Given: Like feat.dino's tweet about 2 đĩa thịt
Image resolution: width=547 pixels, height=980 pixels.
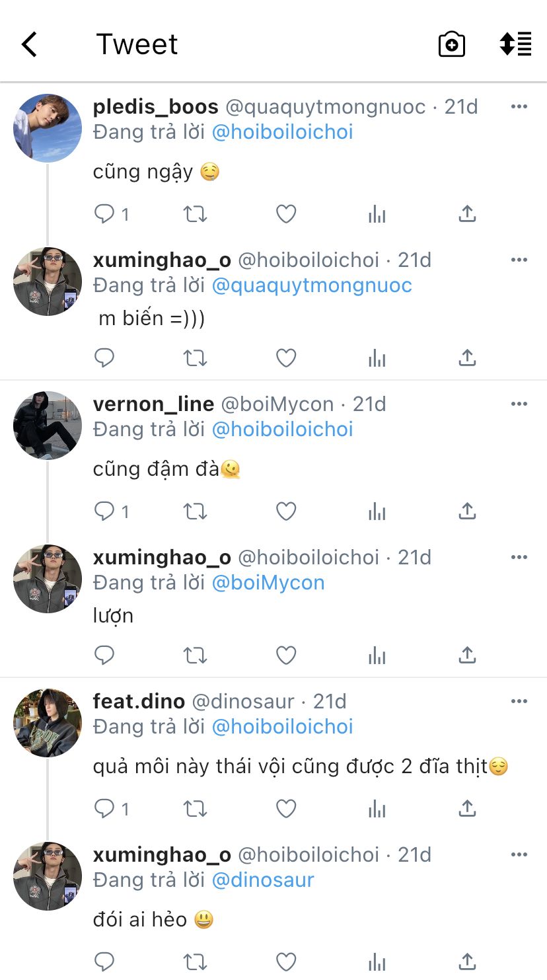Looking at the screenshot, I should 285,808.
